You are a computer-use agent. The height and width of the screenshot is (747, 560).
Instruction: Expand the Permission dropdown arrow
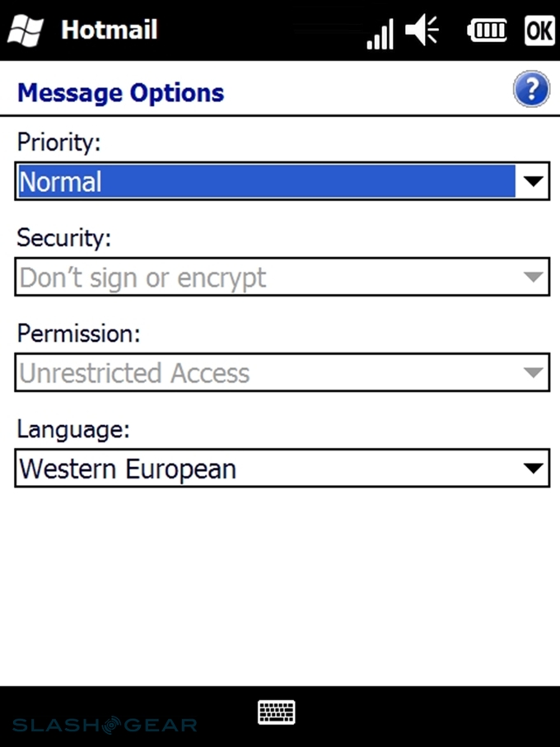pyautogui.click(x=534, y=373)
